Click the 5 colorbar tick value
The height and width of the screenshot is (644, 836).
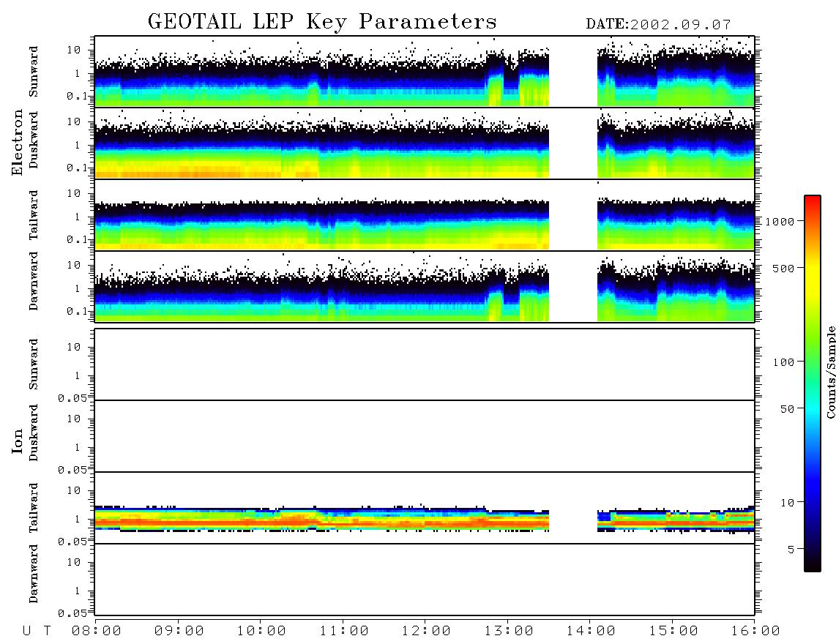tap(791, 550)
